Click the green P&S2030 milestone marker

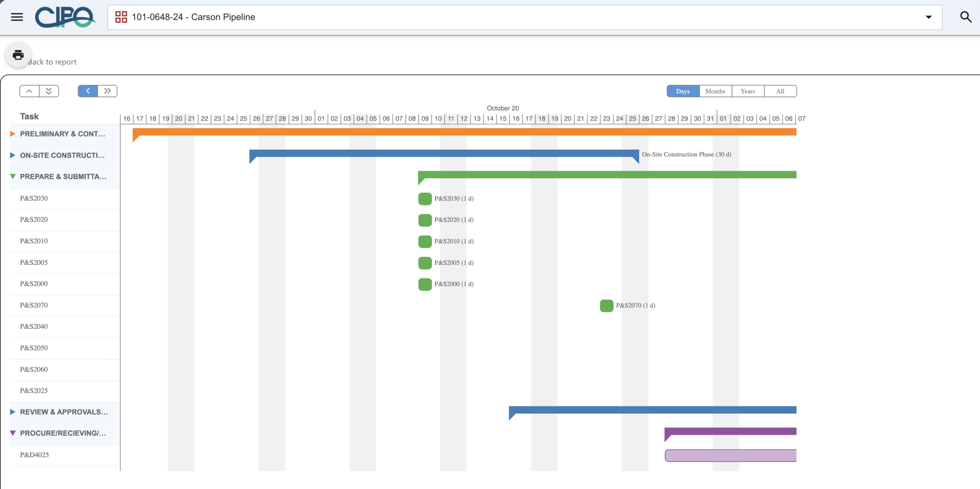(425, 199)
